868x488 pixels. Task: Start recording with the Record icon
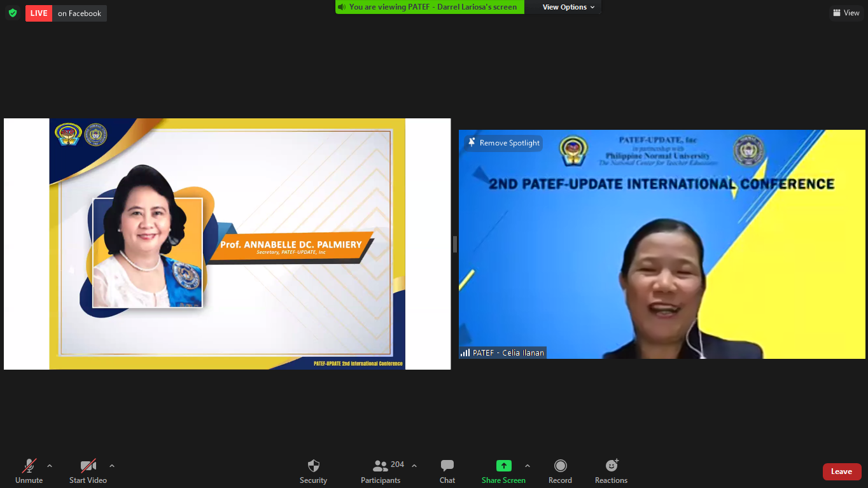(560, 466)
